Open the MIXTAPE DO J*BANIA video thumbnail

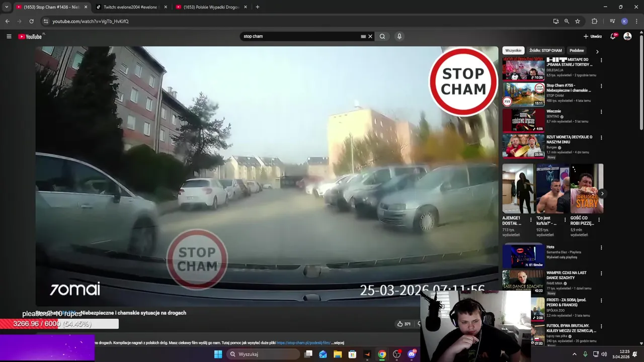click(523, 69)
